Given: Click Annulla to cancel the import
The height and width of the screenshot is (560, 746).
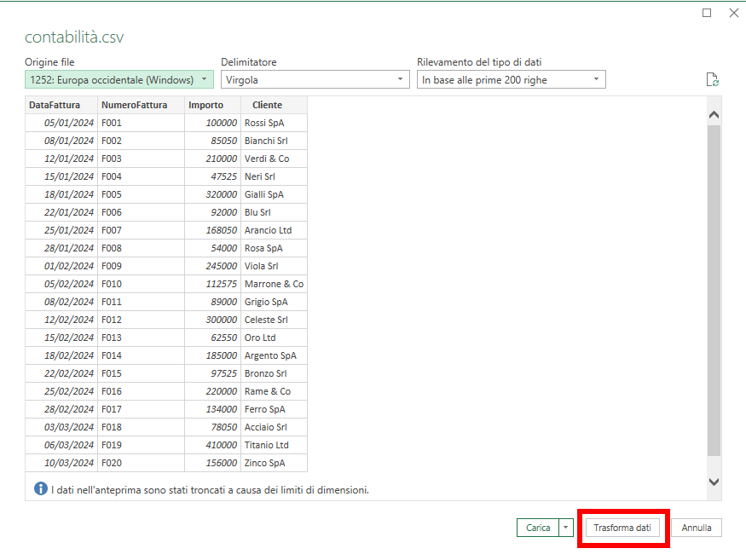Looking at the screenshot, I should pyautogui.click(x=696, y=528).
